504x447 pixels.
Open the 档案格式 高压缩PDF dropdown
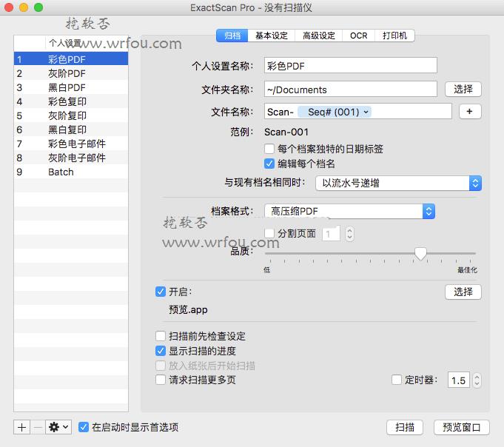(349, 211)
